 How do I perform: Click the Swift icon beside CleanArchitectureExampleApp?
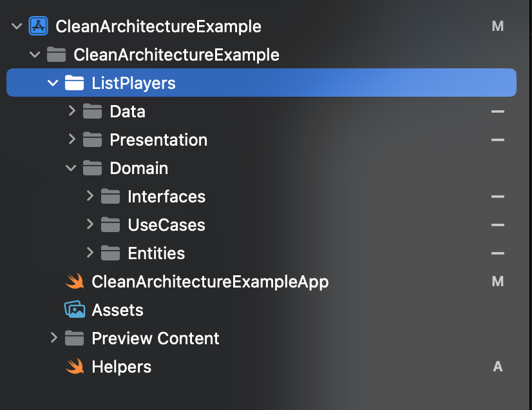click(x=75, y=281)
